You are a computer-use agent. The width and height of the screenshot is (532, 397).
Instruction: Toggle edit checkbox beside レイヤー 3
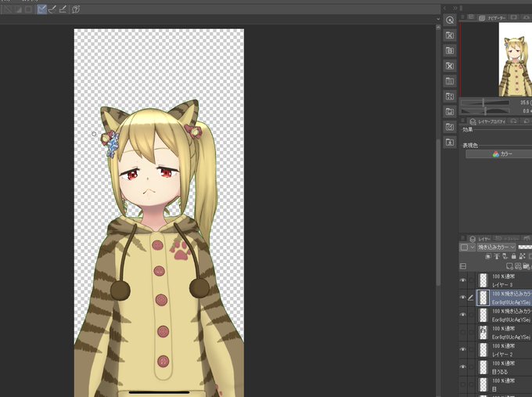coord(471,280)
